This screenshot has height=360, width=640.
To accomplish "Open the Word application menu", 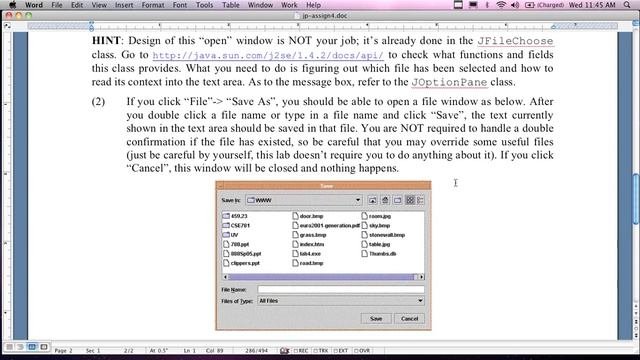I will [x=34, y=5].
